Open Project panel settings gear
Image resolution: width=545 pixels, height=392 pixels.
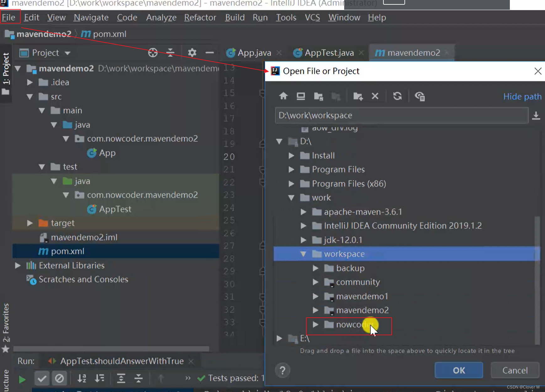[x=192, y=53]
